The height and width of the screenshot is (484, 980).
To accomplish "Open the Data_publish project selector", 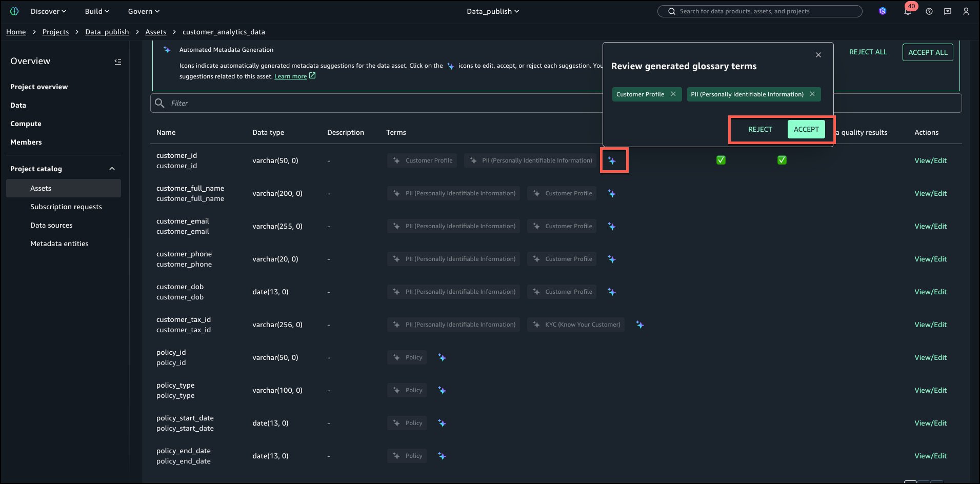I will pyautogui.click(x=492, y=11).
